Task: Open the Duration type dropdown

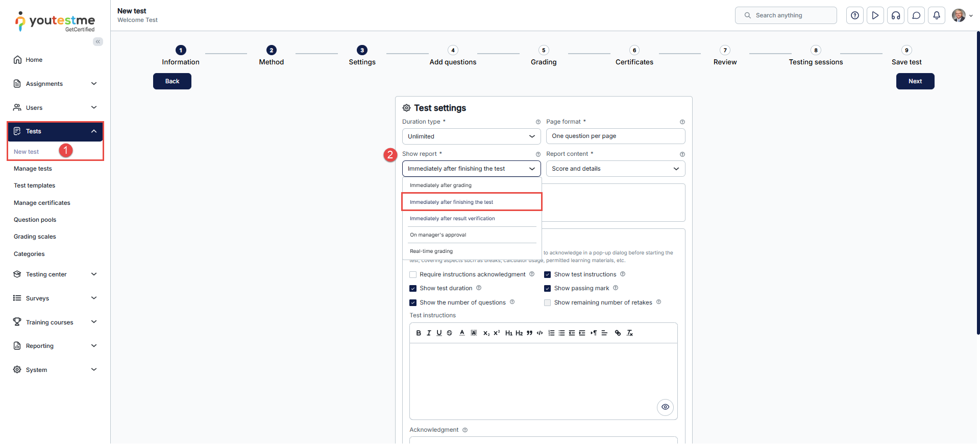Action: point(471,136)
